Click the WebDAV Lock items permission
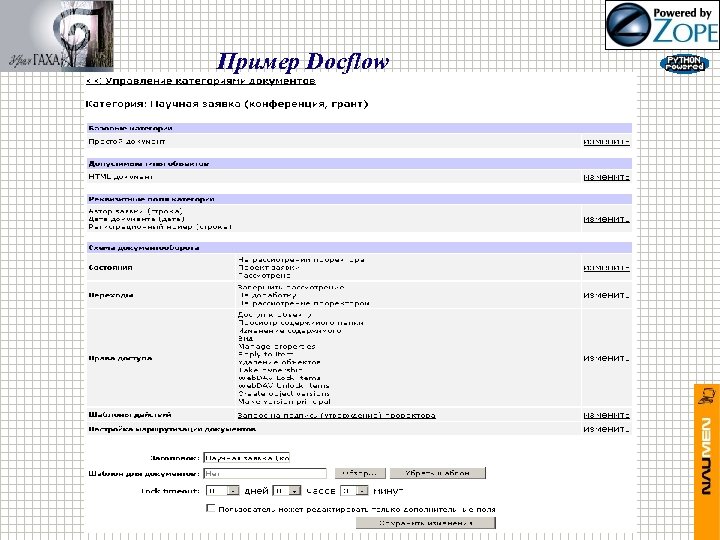 tap(280, 378)
